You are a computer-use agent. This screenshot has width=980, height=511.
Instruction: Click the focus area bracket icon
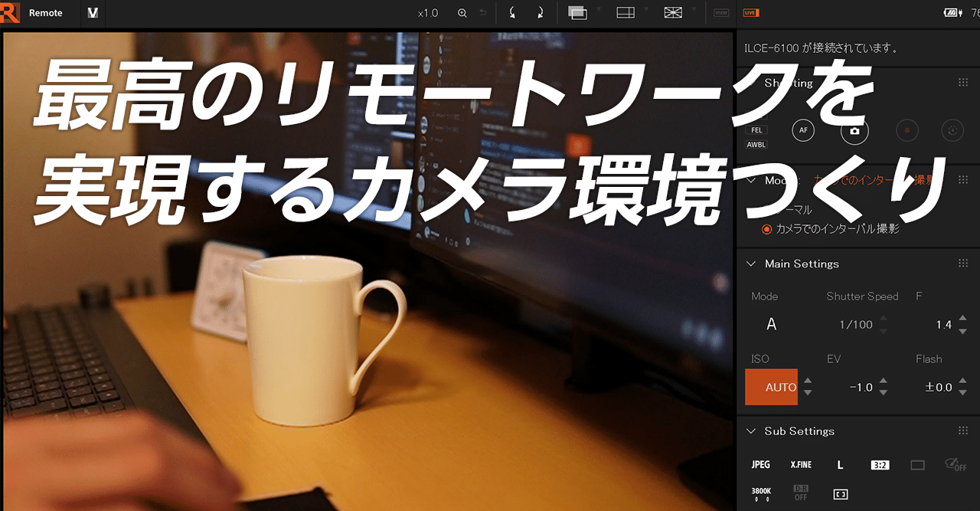[x=840, y=494]
